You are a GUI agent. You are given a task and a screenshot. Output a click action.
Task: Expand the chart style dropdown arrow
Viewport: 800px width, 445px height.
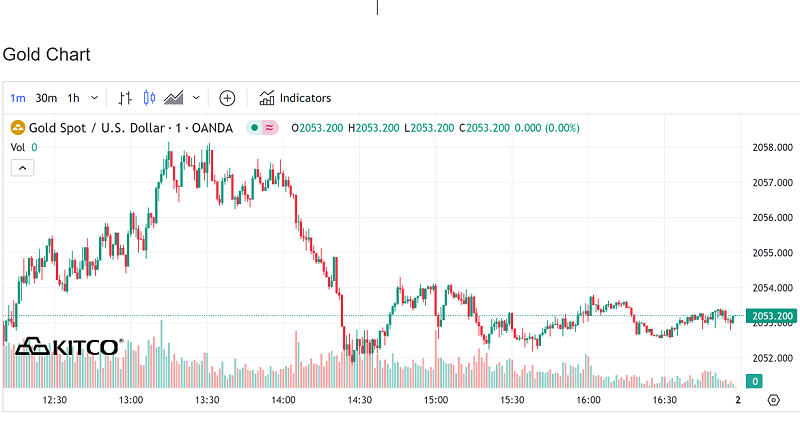(x=196, y=98)
